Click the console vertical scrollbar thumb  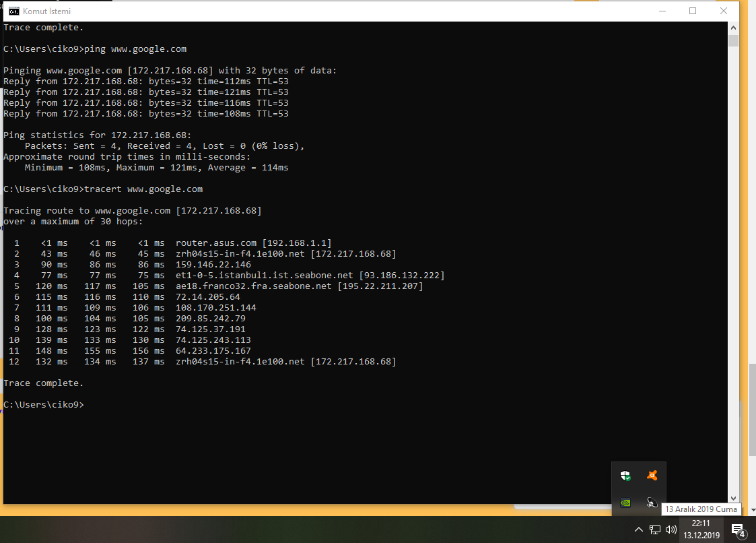733,40
